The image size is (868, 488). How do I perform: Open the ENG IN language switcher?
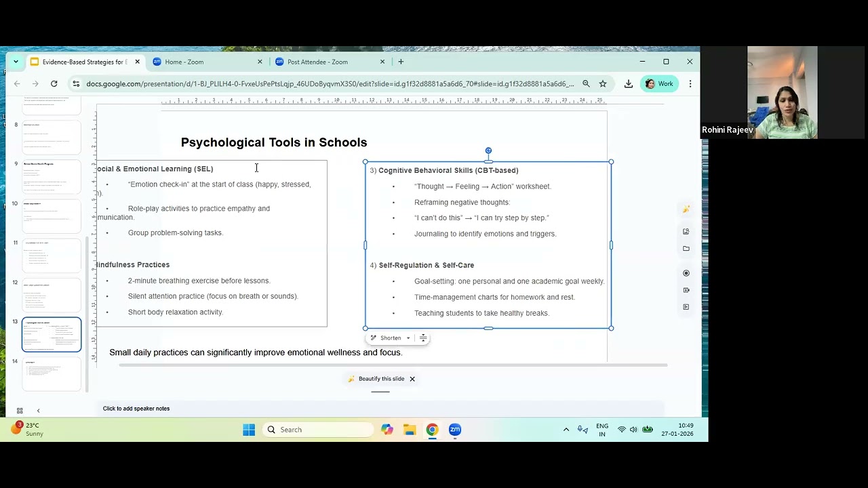point(602,430)
